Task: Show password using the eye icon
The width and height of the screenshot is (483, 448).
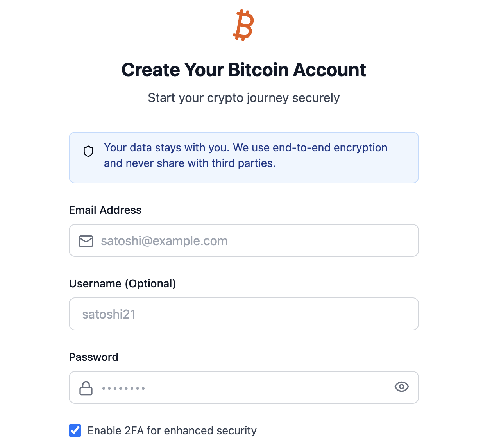Action: (x=401, y=387)
